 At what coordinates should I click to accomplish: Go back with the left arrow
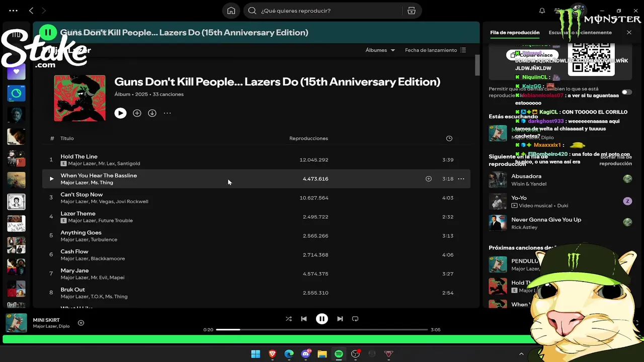[x=31, y=11]
